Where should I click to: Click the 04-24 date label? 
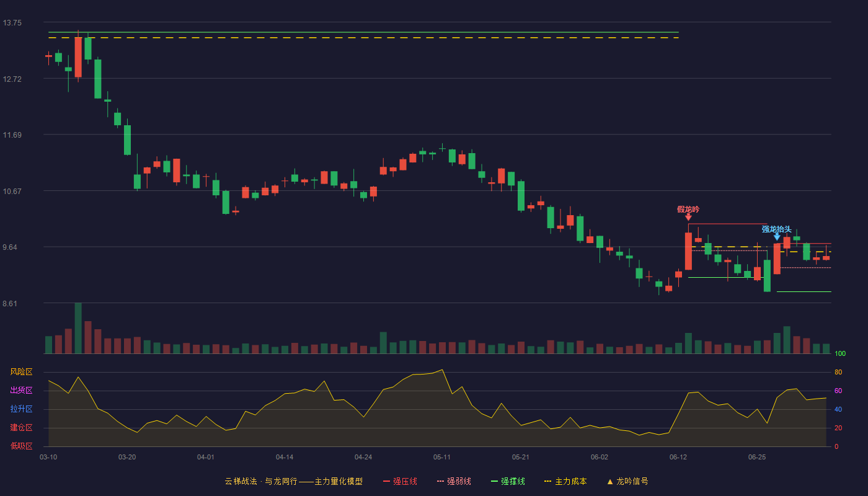coord(363,457)
